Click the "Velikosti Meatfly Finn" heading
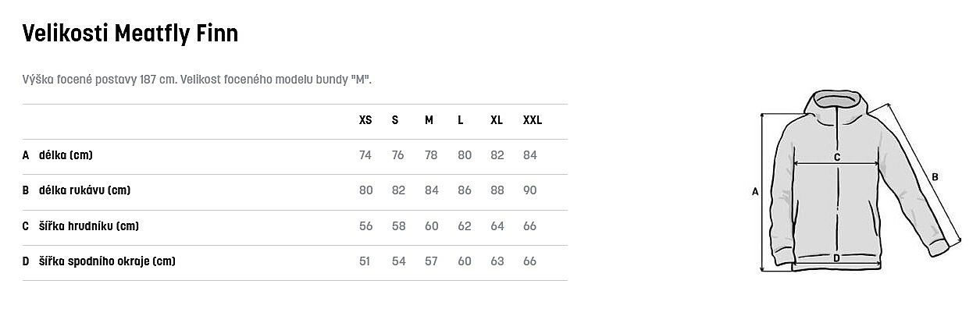The image size is (980, 316). coord(130,33)
